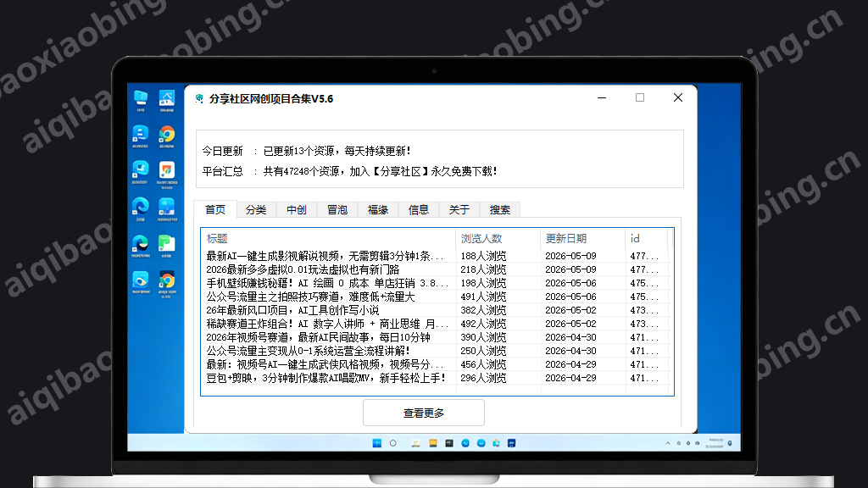Click the app logo in the title bar
The width and height of the screenshot is (868, 488).
coord(199,98)
